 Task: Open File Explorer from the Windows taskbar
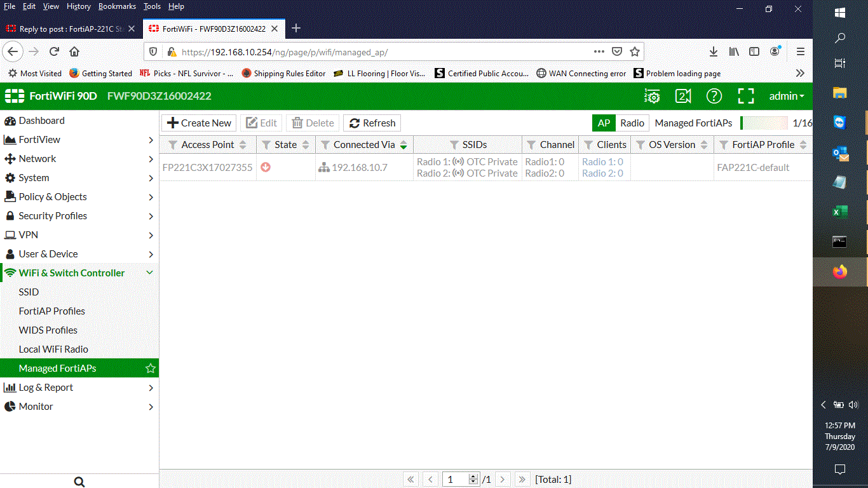tap(840, 93)
